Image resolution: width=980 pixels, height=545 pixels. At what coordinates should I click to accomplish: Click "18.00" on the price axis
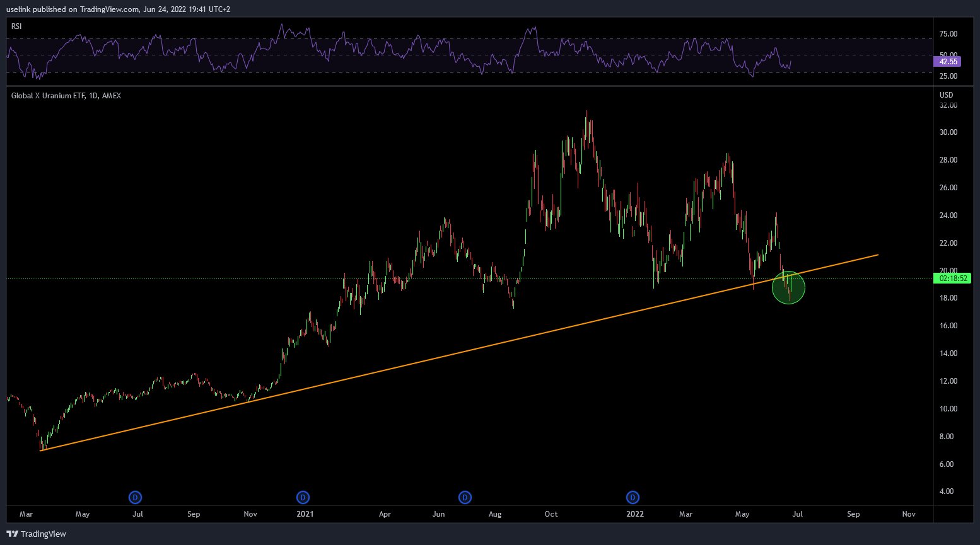click(948, 298)
